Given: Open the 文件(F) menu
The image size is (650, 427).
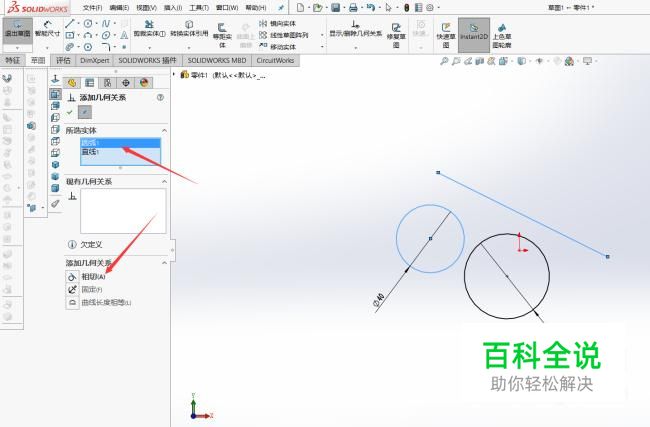Looking at the screenshot, I should 93,7.
